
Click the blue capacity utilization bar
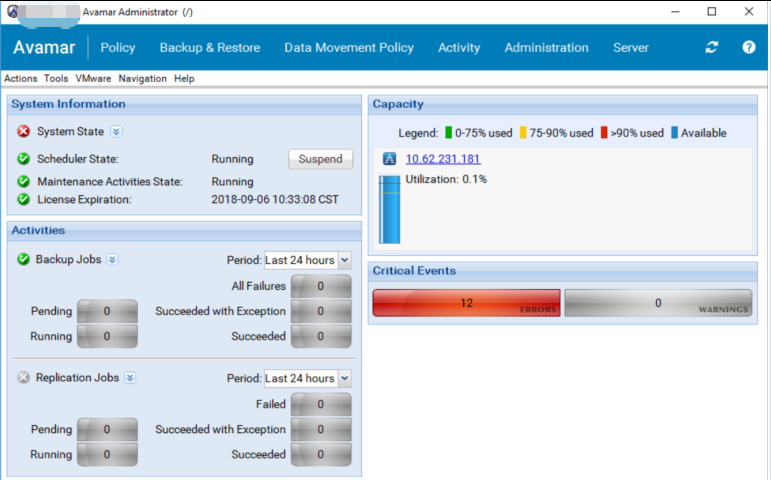[389, 210]
